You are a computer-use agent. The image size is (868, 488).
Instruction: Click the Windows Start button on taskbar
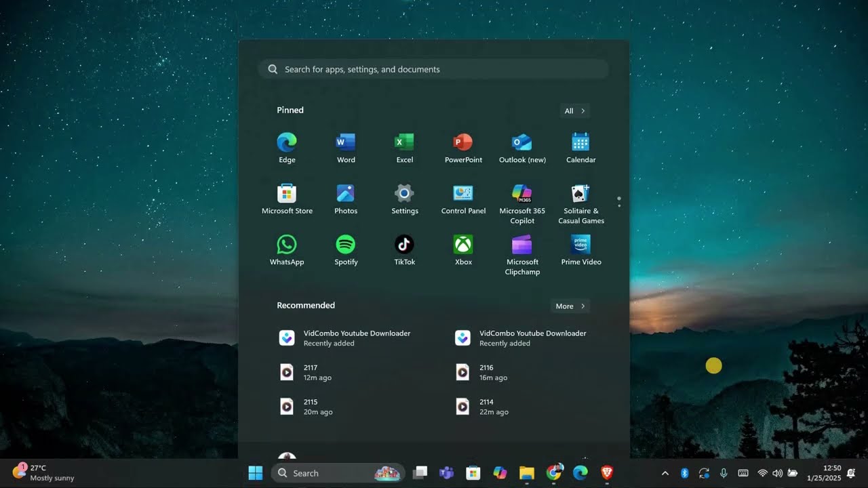256,473
